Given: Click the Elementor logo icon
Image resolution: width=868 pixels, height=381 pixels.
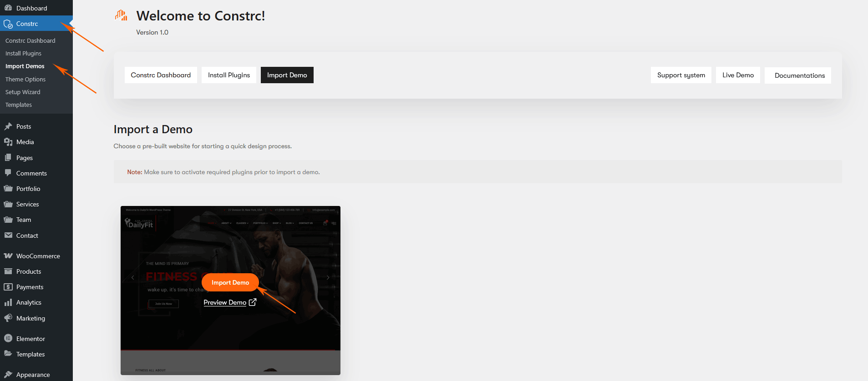Looking at the screenshot, I should coord(8,339).
